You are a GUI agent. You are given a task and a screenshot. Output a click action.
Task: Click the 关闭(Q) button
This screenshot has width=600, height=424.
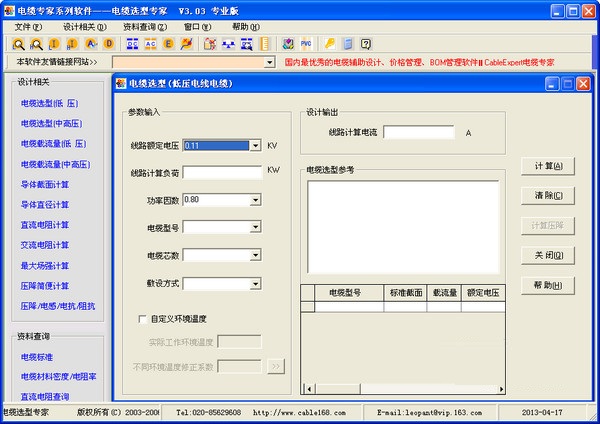[x=548, y=255]
